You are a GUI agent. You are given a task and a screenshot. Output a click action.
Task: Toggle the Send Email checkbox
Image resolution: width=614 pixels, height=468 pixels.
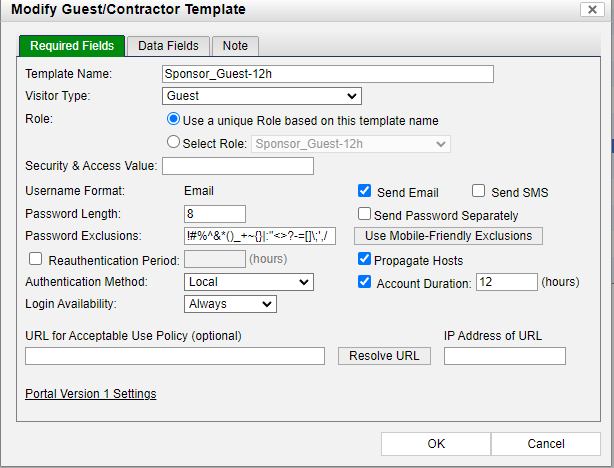click(x=365, y=191)
